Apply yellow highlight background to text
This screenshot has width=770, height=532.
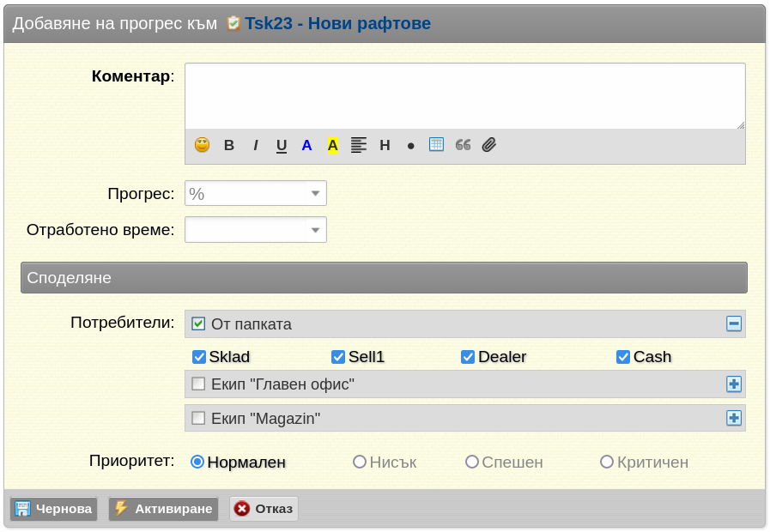click(x=332, y=145)
